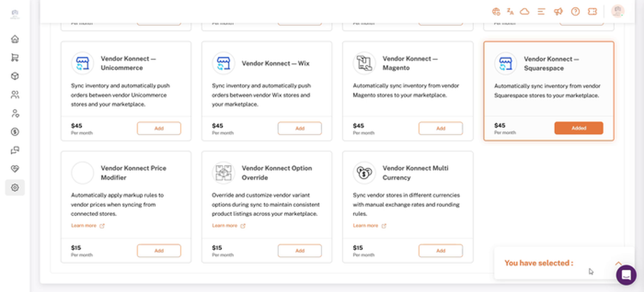Click the "Vendor Konnect — Wix" title
Image resolution: width=644 pixels, height=292 pixels.
click(275, 63)
